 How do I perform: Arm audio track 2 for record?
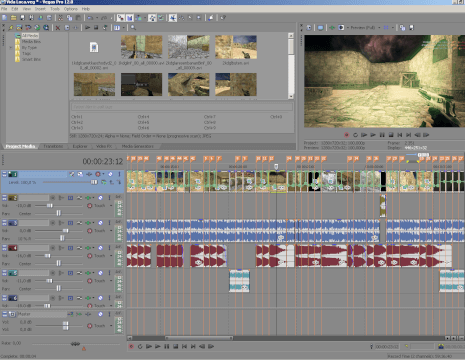point(53,198)
